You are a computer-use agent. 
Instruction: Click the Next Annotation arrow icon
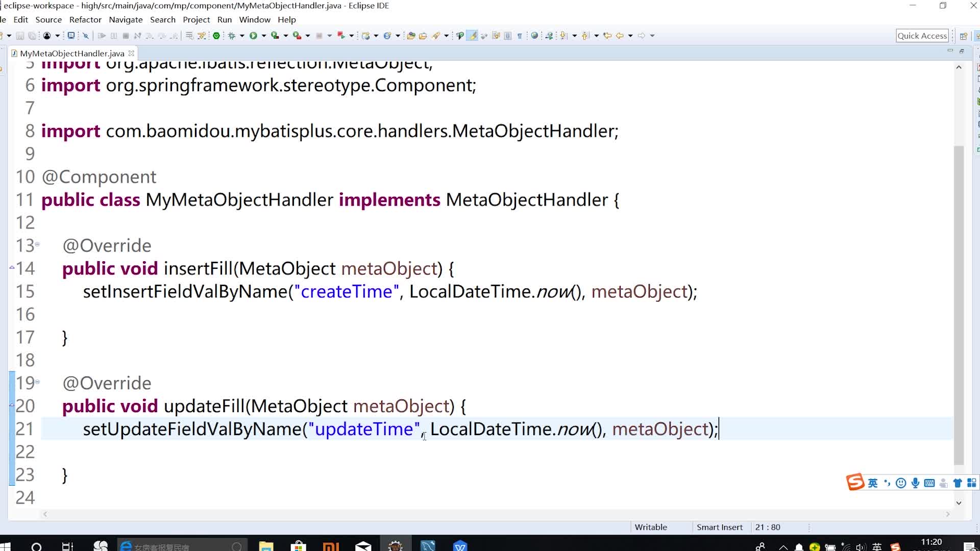(x=563, y=36)
